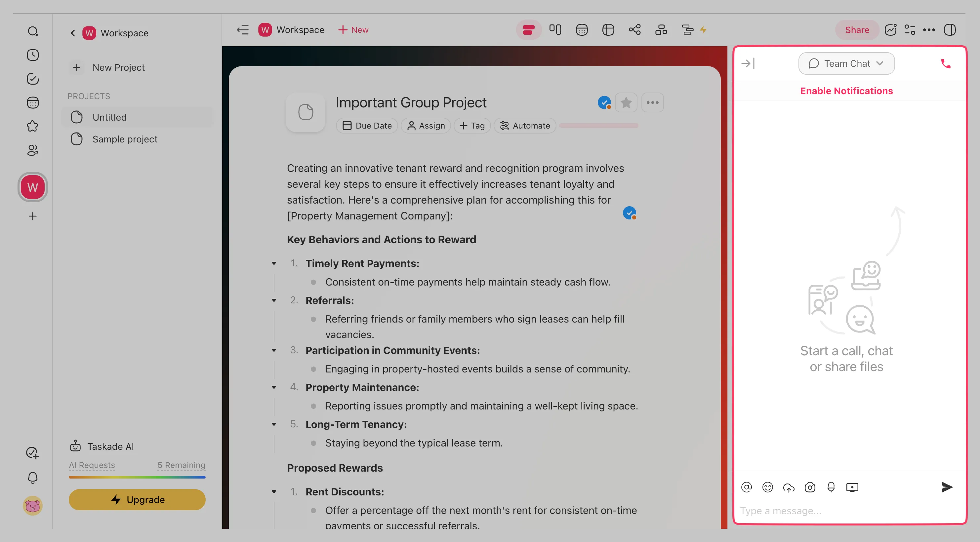
Task: Collapse the Referrals list item
Action: 274,300
